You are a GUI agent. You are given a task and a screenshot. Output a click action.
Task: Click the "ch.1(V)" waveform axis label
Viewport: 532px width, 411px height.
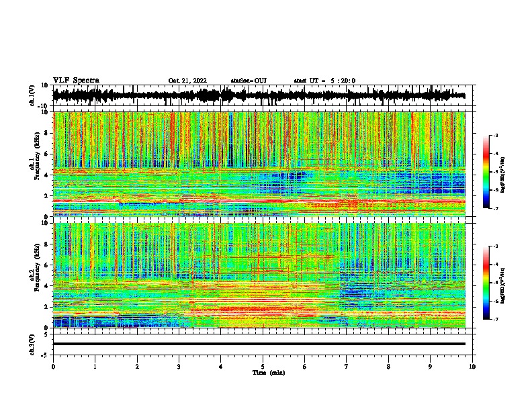32,95
